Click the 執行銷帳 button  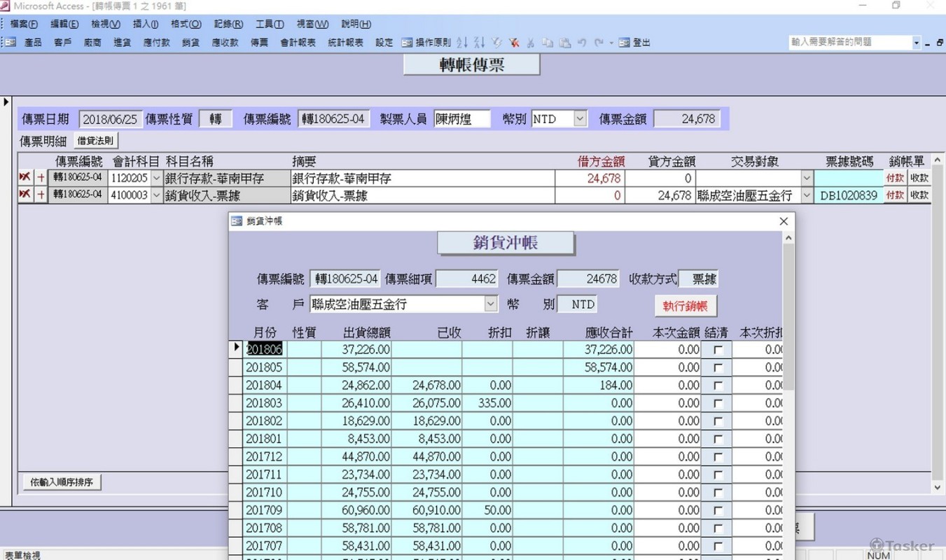(x=686, y=305)
